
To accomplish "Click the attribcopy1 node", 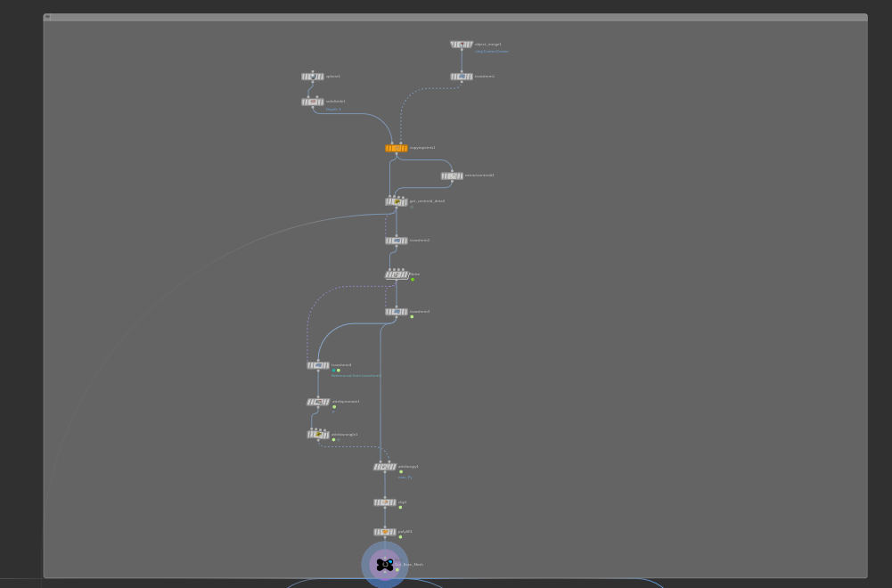I will coord(385,467).
